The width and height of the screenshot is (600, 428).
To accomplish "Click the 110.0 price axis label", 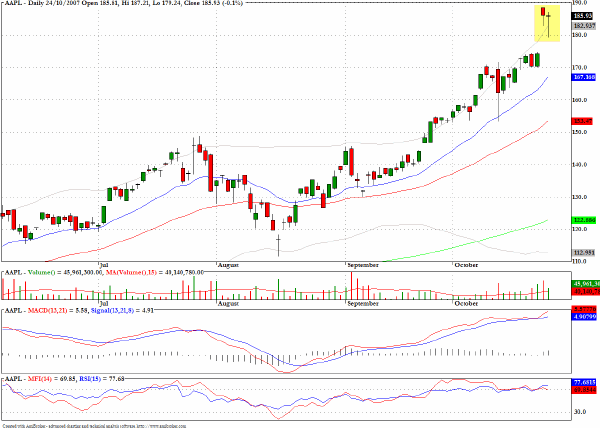I will click(580, 262).
